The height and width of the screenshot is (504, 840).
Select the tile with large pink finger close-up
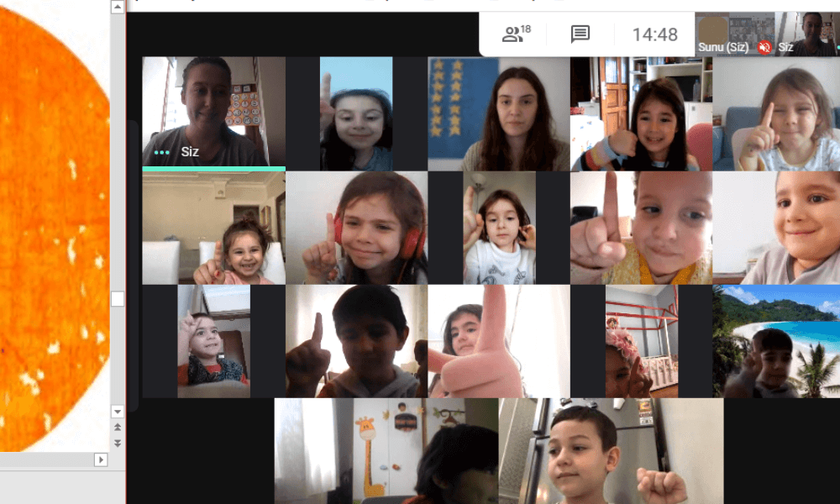pyautogui.click(x=499, y=341)
